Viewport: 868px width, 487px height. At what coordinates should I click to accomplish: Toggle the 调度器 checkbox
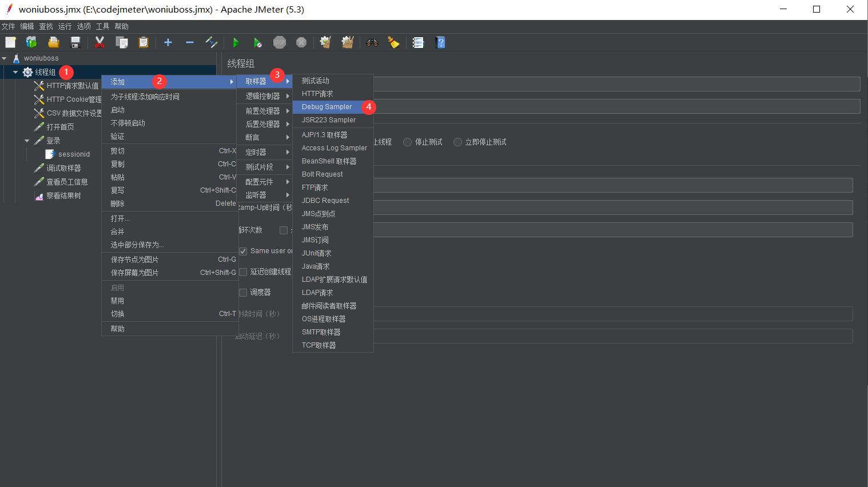[x=243, y=293]
